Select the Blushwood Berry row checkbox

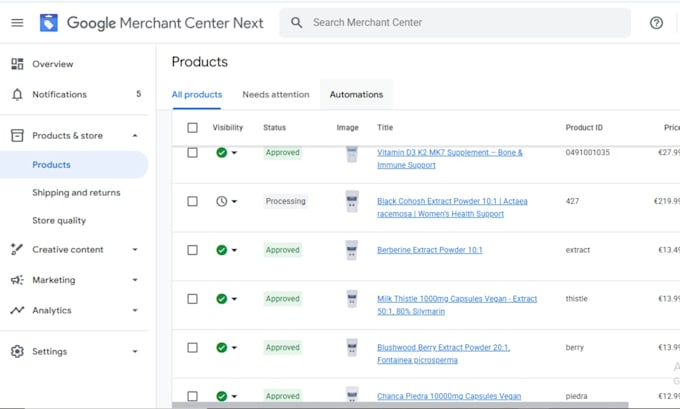pyautogui.click(x=193, y=347)
